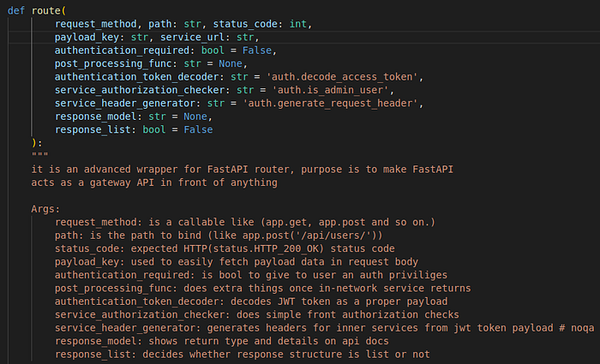Screen dimensions: 600x364
Task: Click 'status.HTTP_200_OK' in docstring
Action: 266,248
